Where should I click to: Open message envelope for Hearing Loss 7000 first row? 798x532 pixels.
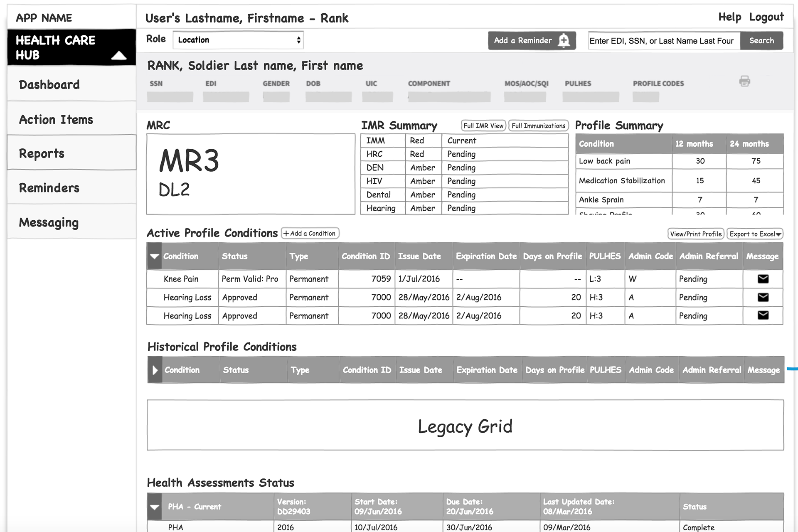click(x=763, y=297)
